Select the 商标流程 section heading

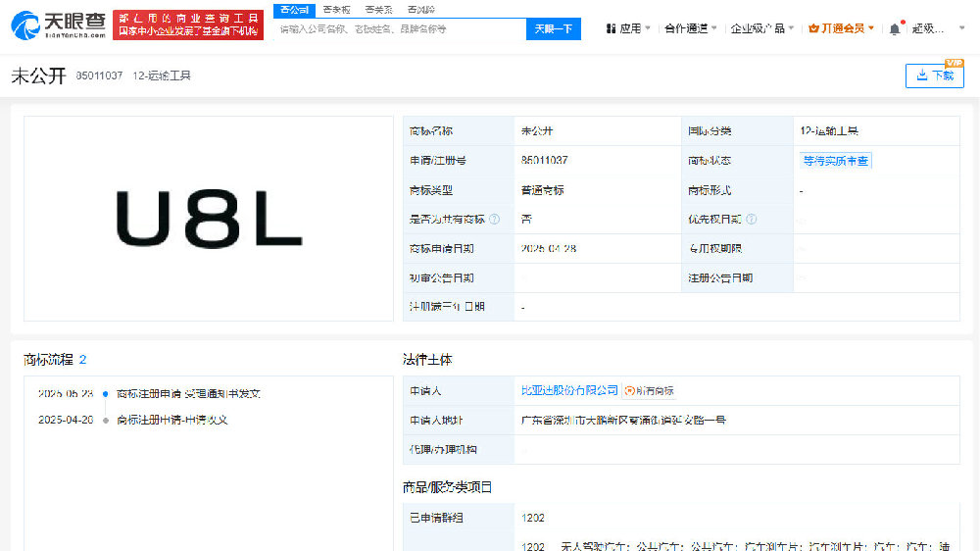48,360
